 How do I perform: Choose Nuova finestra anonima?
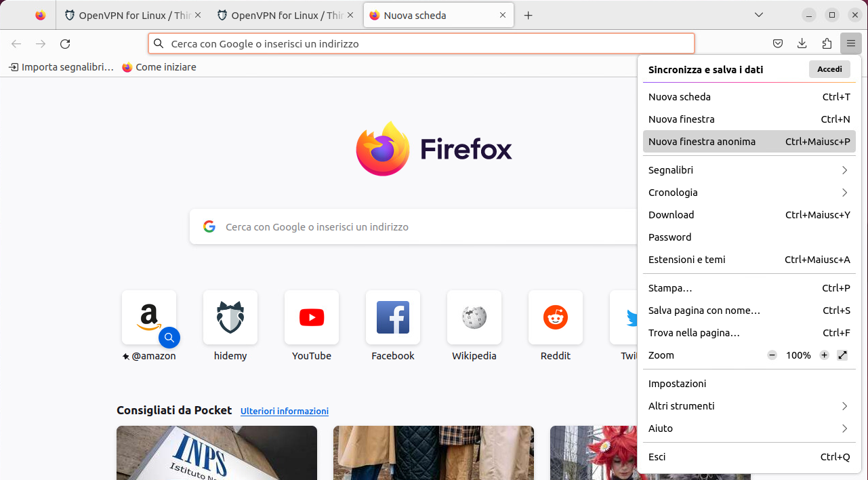[749, 142]
